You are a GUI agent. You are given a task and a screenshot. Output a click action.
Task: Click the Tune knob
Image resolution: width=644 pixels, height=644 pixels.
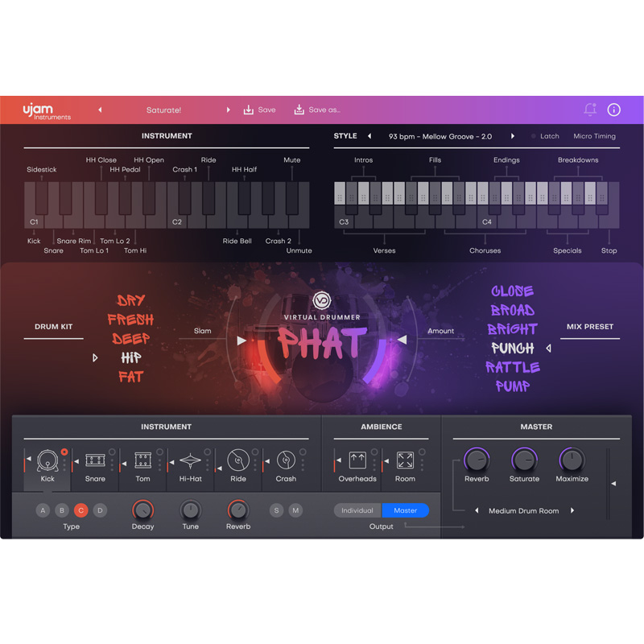coord(191,510)
